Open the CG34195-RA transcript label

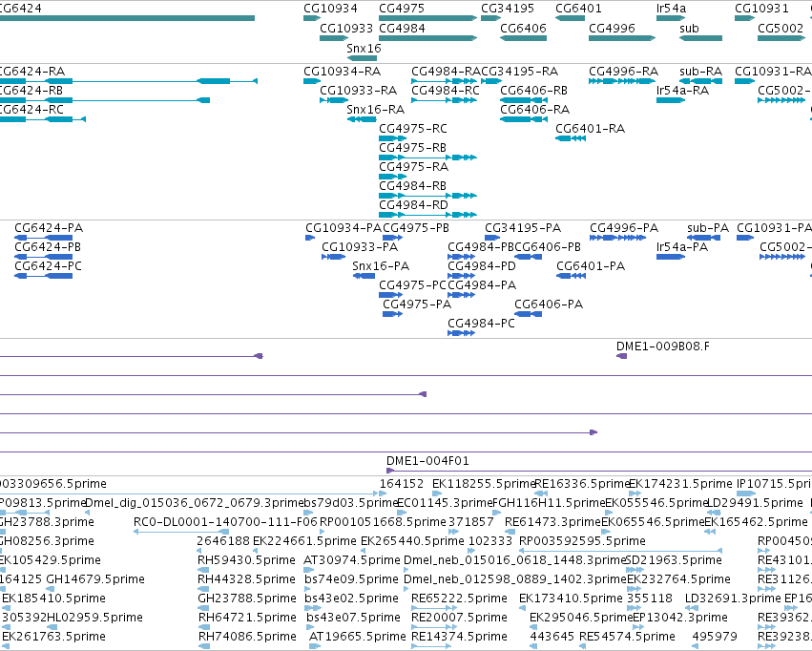point(519,71)
